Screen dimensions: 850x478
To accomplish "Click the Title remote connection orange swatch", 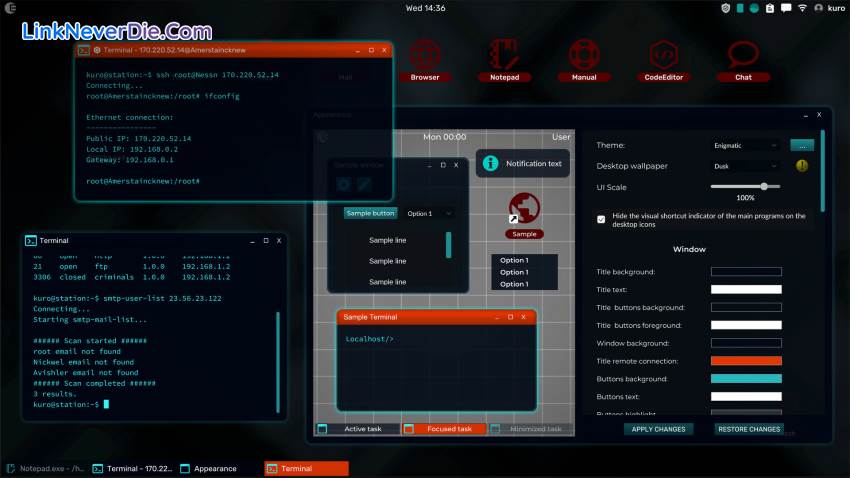I will (745, 361).
